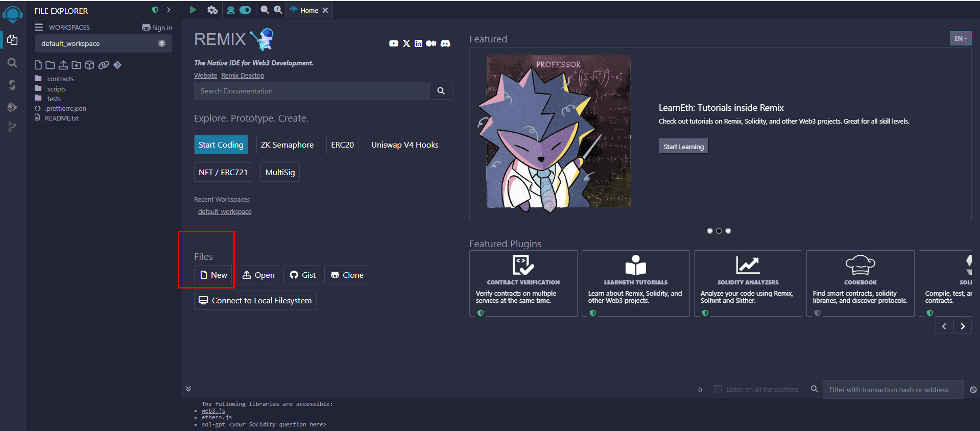The height and width of the screenshot is (431, 980).
Task: Open the EN language dropdown
Action: coord(961,38)
